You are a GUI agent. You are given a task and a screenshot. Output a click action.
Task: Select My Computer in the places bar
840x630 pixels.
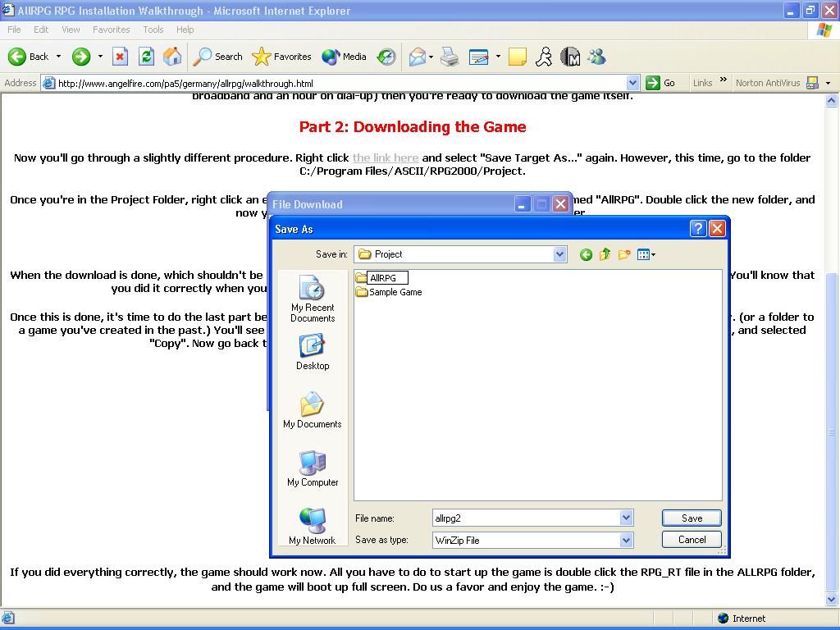click(x=313, y=468)
